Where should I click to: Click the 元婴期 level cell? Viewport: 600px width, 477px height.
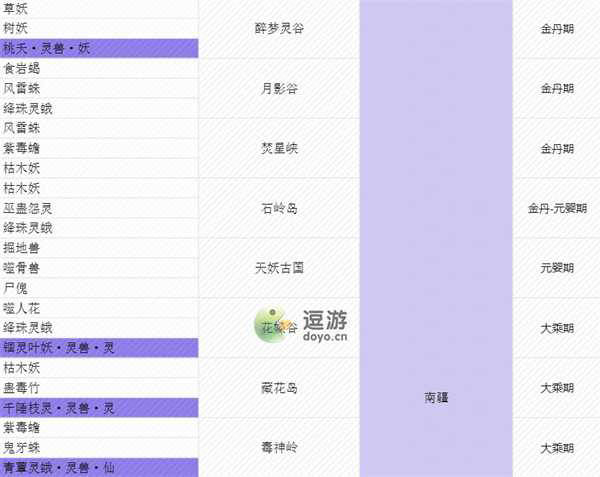pos(556,268)
